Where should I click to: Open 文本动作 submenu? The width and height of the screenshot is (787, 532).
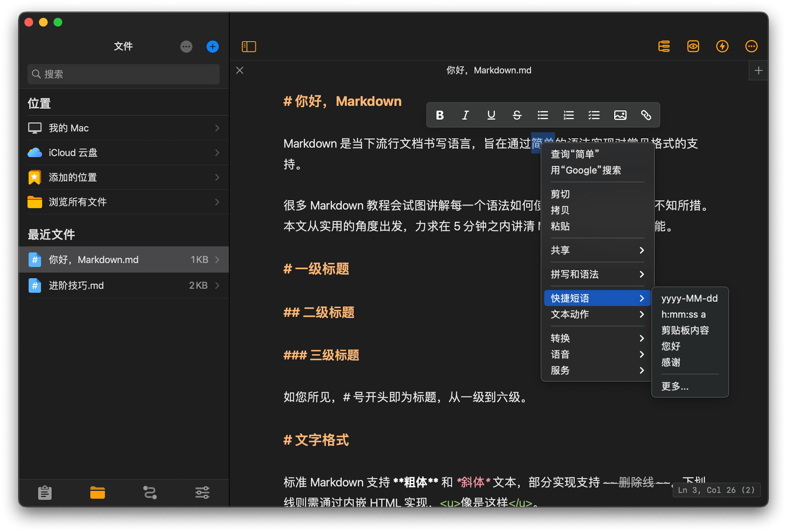tap(597, 314)
